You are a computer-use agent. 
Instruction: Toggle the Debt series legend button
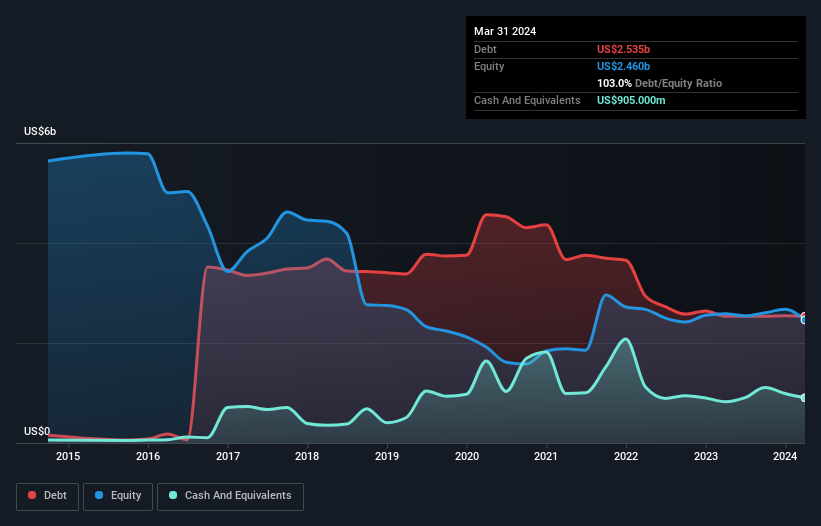(x=48, y=496)
